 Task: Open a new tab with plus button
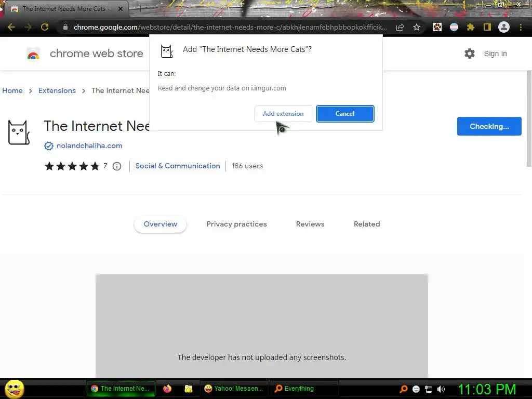point(139,9)
